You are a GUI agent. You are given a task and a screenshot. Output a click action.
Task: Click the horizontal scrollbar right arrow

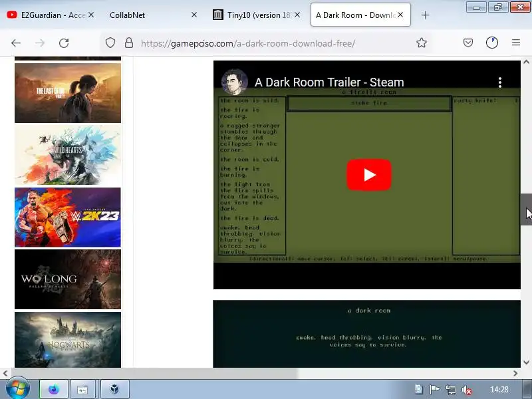(x=515, y=373)
